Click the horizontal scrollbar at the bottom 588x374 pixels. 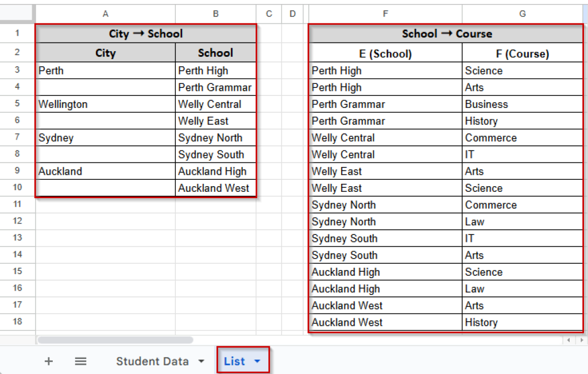pyautogui.click(x=115, y=341)
